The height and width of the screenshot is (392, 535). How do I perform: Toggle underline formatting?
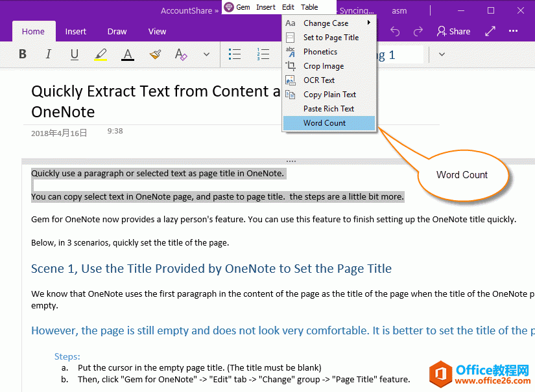(74, 54)
